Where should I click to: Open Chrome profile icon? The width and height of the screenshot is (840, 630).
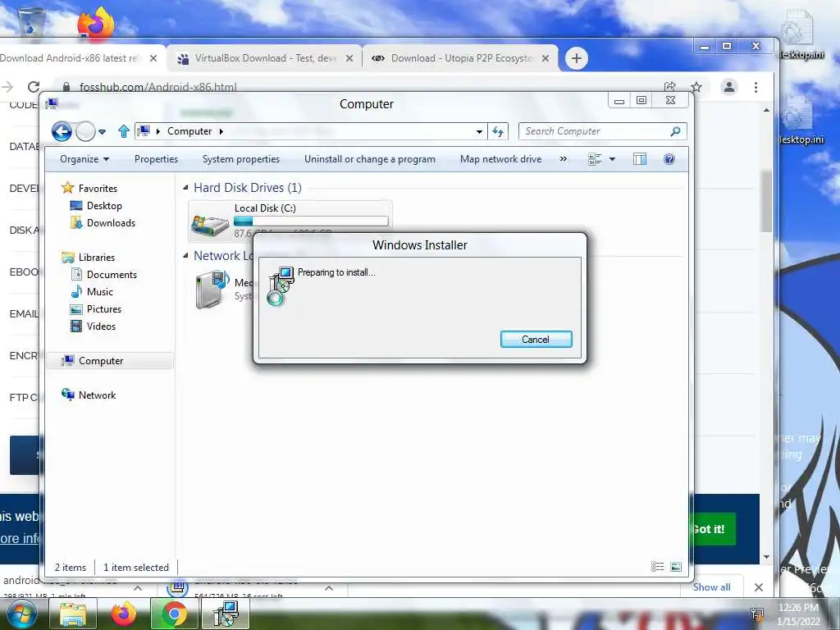tap(729, 87)
